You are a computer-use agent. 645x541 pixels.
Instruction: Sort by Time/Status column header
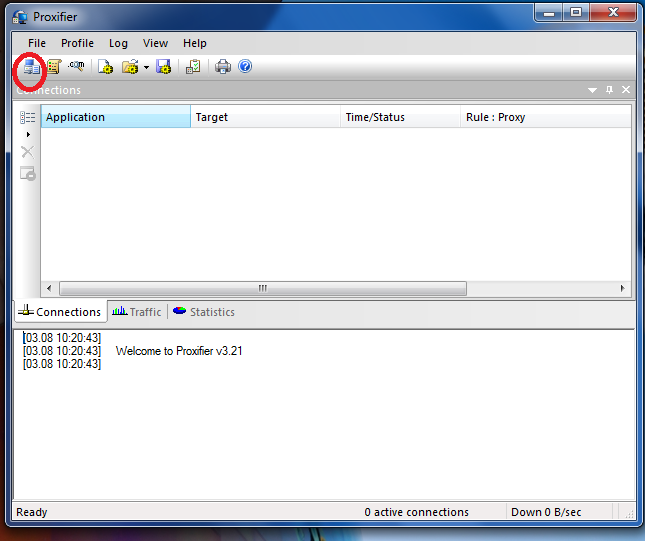coord(400,117)
